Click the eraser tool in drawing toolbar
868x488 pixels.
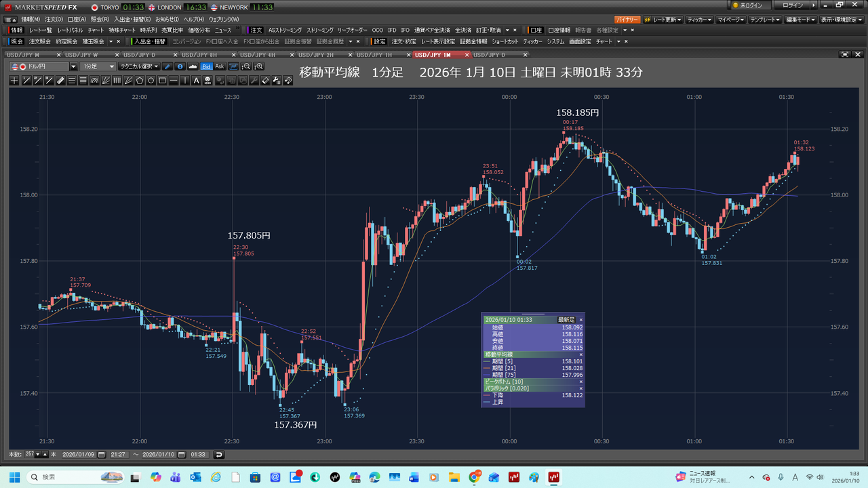tap(265, 81)
